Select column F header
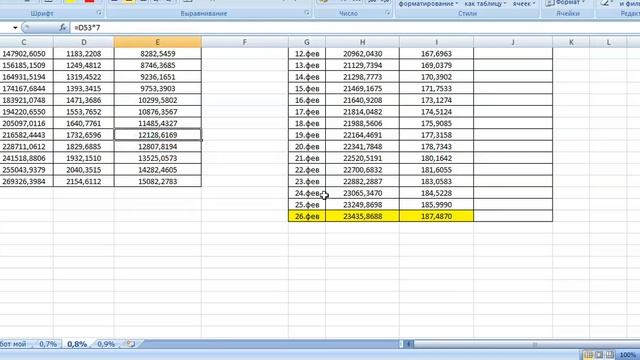Viewport: 640px width, 360px height. pyautogui.click(x=245, y=42)
